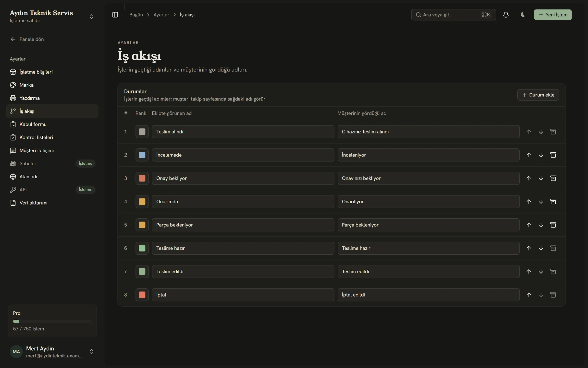This screenshot has height=368, width=588.
Task: Move 'Teslim alındı' status down
Action: [x=541, y=131]
